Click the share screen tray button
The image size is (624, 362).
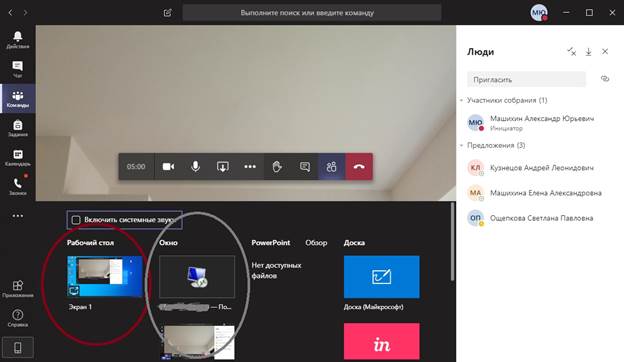222,166
